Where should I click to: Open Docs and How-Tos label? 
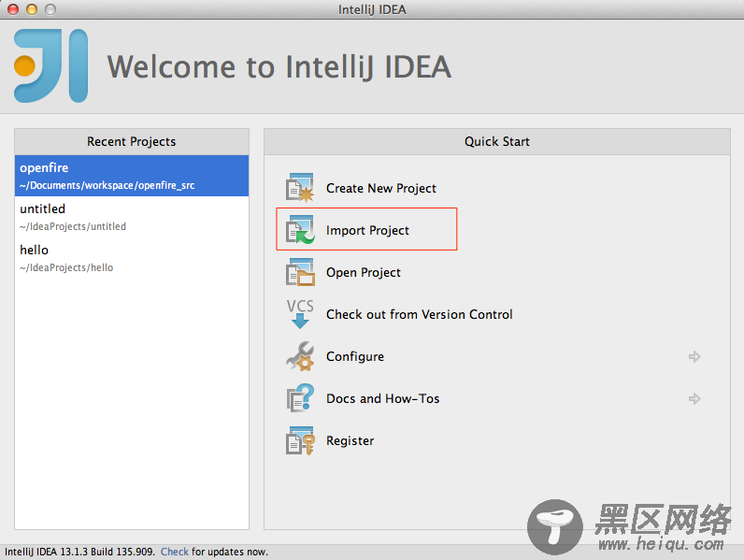[x=383, y=398]
